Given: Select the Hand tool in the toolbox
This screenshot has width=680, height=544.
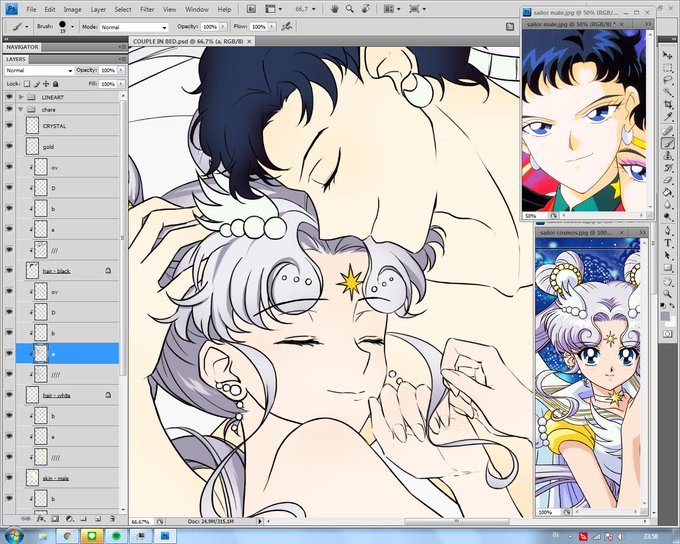Looking at the screenshot, I should tap(667, 282).
